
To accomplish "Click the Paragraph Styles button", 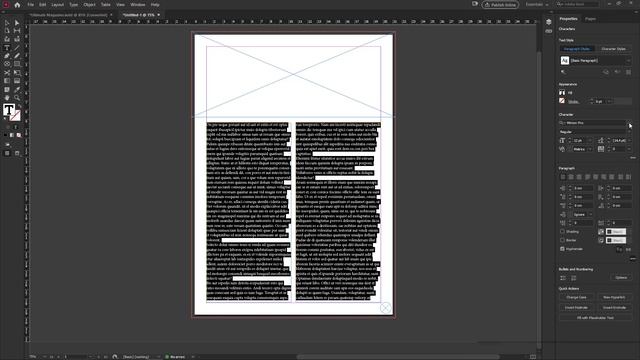I will pos(577,49).
